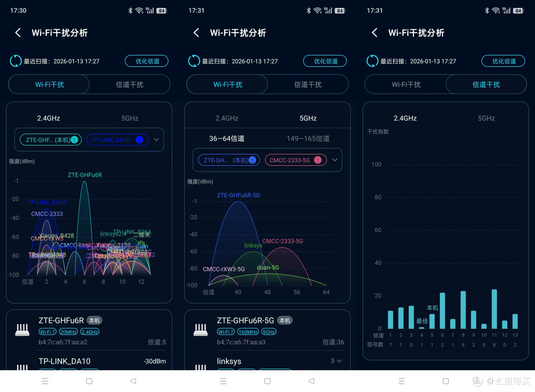
Task: Tap router icon beside ZTE-GHFu6R-5G entry
Action: [201, 330]
